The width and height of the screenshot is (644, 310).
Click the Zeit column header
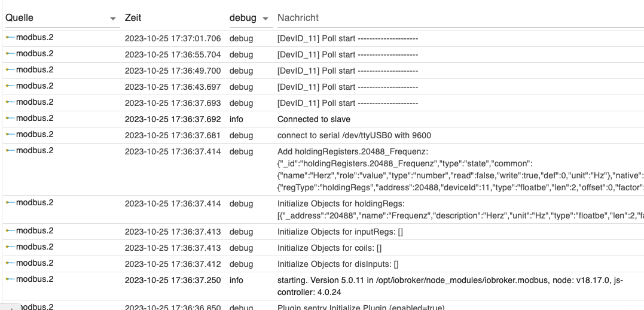[133, 18]
